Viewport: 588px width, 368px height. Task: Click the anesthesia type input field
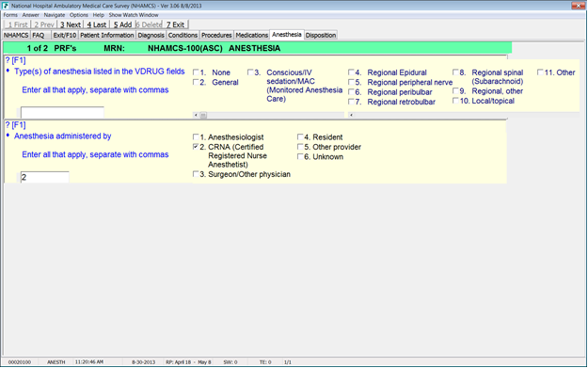(62, 113)
